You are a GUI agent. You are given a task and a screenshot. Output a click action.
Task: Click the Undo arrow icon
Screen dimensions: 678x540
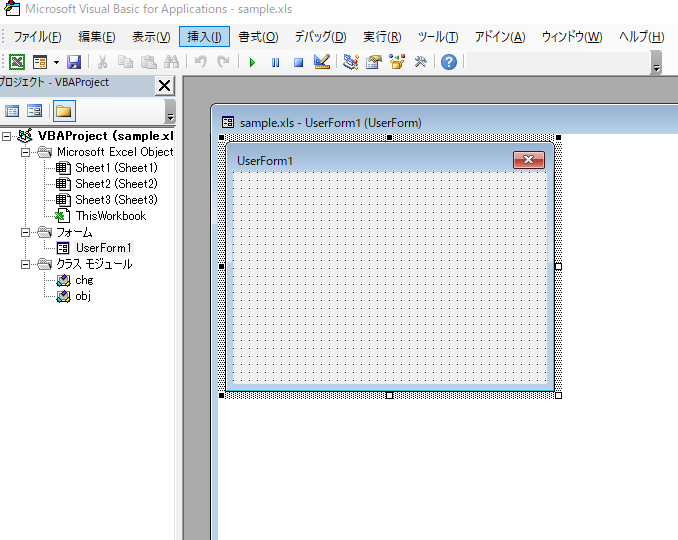coord(200,62)
